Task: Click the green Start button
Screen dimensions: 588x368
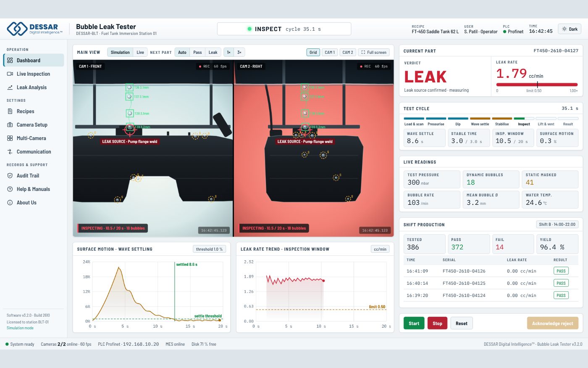Action: click(414, 323)
